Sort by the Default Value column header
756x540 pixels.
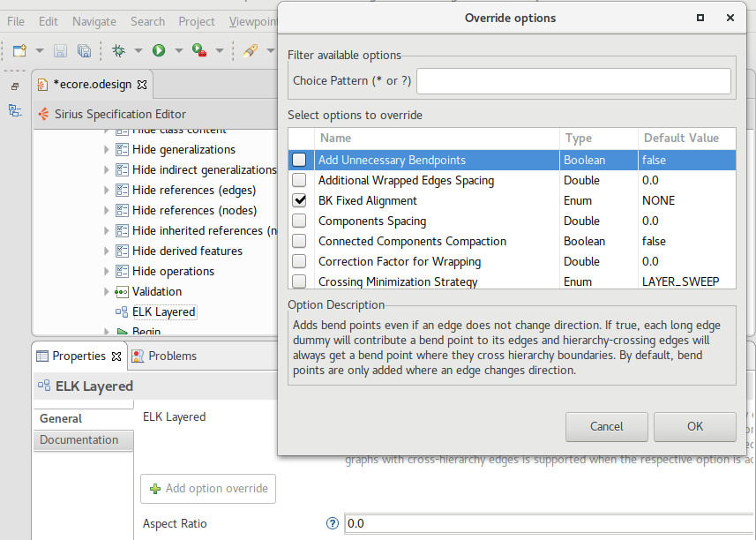[x=687, y=138]
